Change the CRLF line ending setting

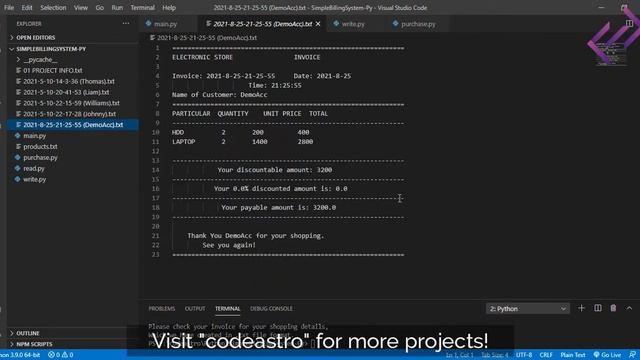point(546,355)
